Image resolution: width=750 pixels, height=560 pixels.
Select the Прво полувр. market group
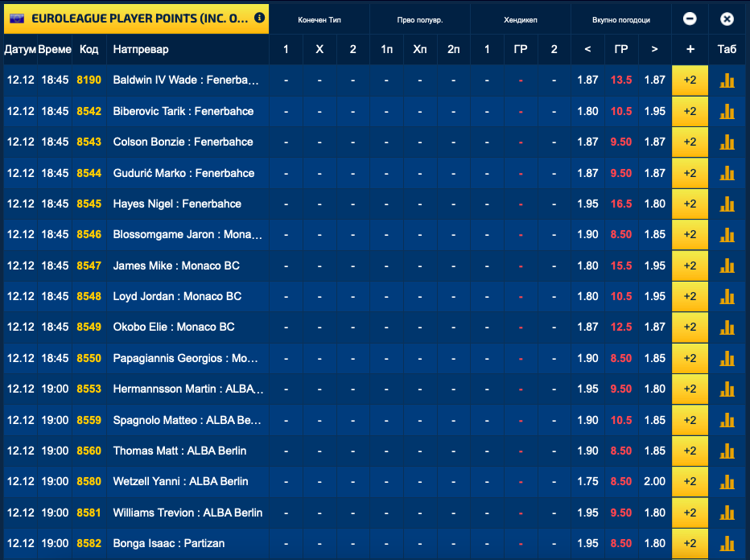coord(419,19)
